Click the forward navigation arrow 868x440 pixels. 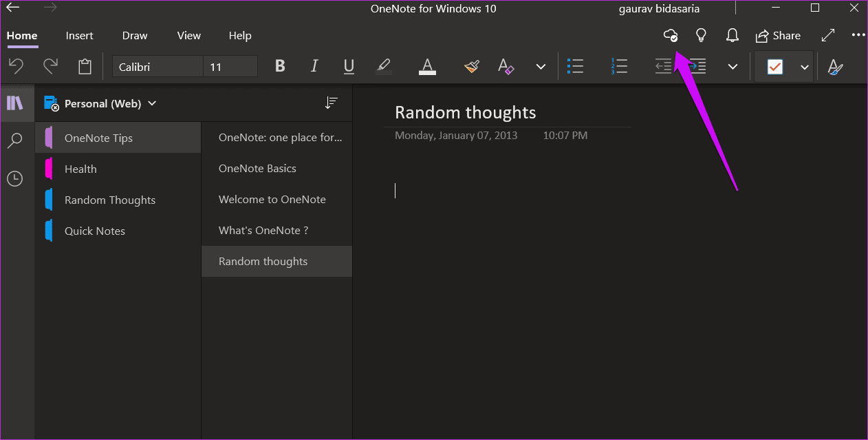(x=50, y=8)
